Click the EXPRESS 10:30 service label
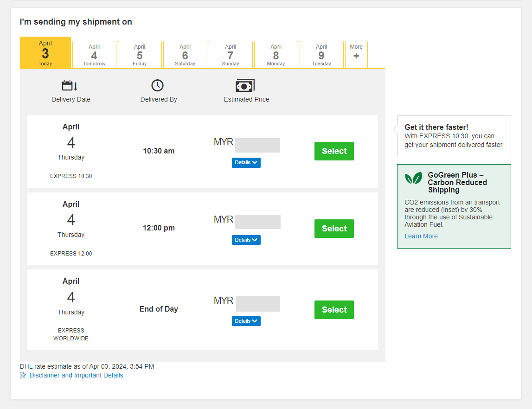Screen dimensions: 532x409 coord(71,176)
